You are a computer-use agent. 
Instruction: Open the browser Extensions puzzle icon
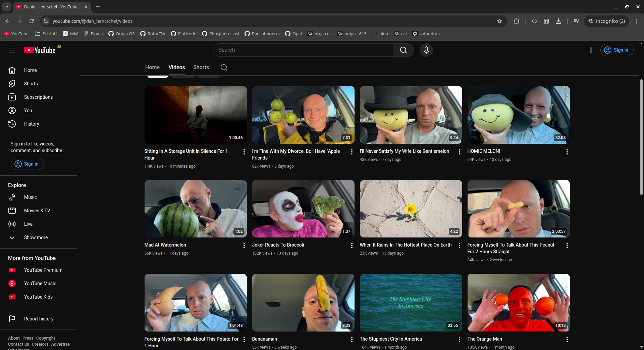pyautogui.click(x=516, y=21)
